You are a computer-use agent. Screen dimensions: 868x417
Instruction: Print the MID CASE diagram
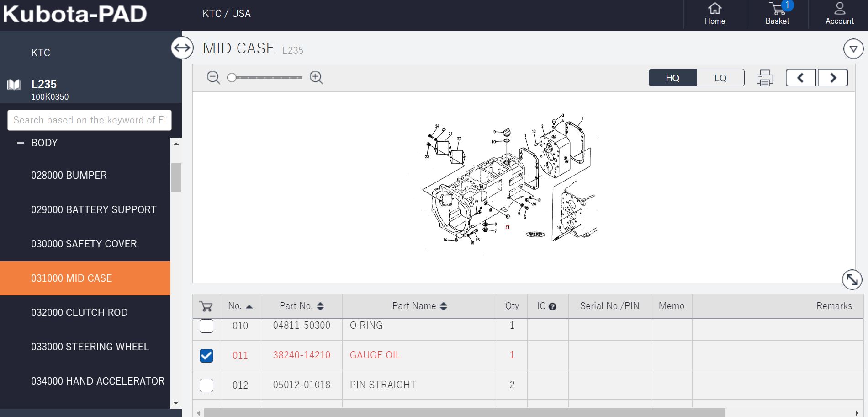click(x=765, y=78)
